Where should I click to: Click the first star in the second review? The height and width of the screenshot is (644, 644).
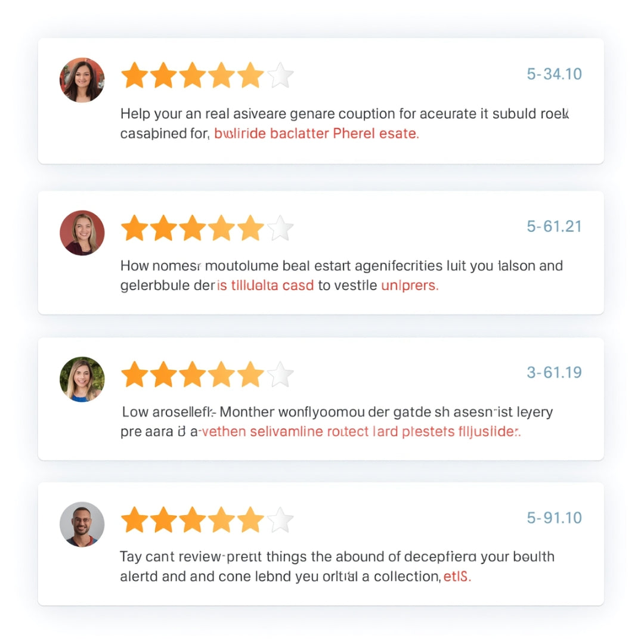click(x=132, y=227)
